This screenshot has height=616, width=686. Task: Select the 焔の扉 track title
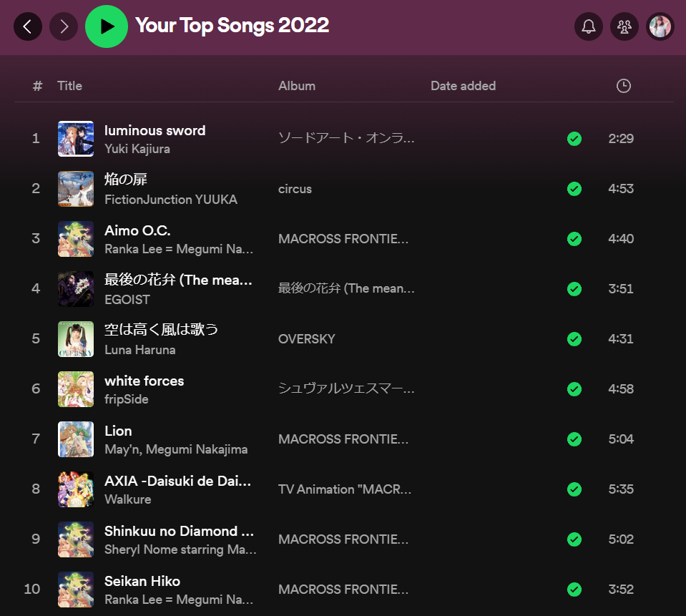pyautogui.click(x=126, y=180)
